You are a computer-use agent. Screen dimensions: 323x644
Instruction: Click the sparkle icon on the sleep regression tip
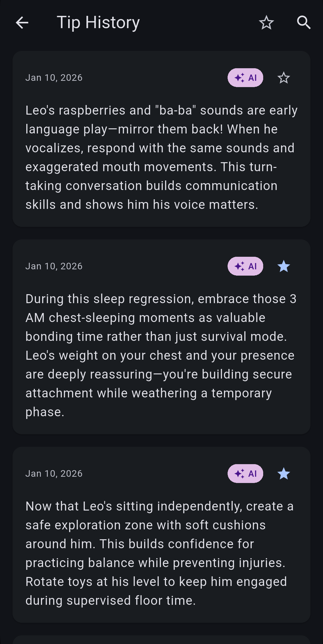(240, 266)
